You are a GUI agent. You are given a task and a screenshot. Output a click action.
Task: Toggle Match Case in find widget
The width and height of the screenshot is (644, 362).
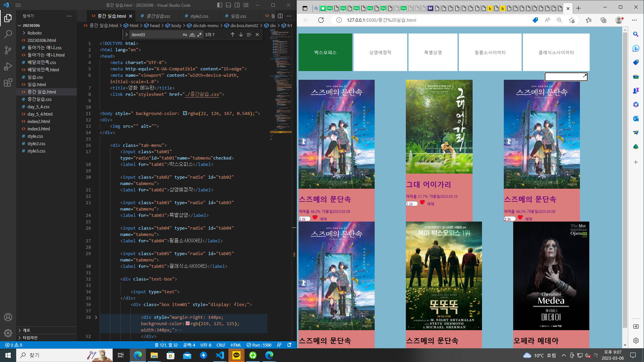[185, 35]
